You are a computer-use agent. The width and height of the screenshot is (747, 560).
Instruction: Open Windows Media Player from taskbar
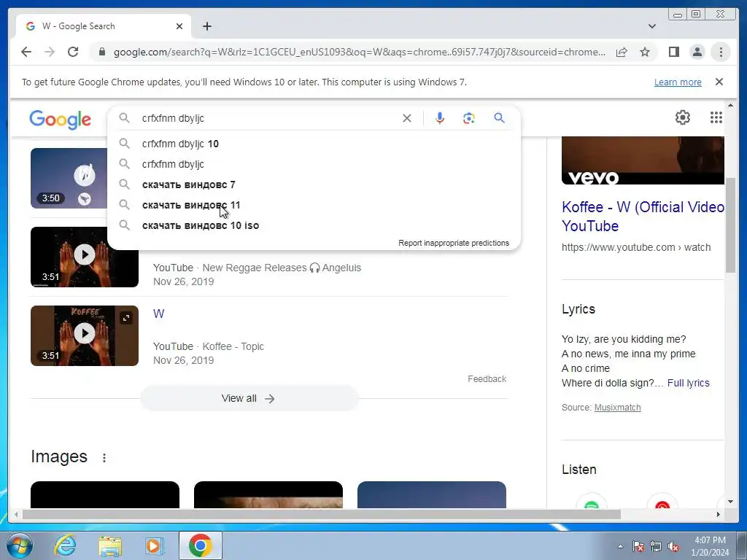[x=154, y=545]
